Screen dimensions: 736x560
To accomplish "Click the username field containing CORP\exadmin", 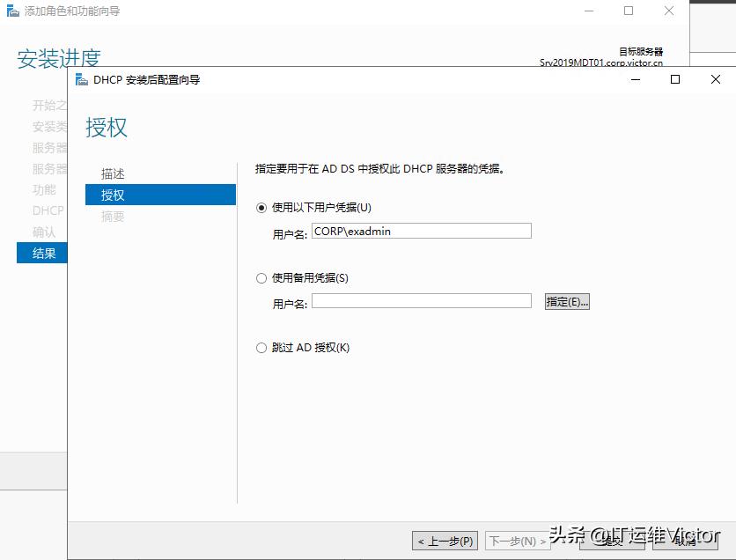I will 422,231.
